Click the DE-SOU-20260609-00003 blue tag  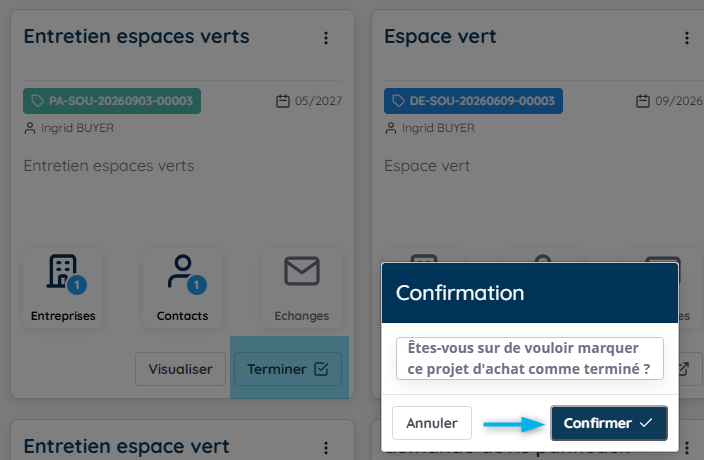coord(473,101)
